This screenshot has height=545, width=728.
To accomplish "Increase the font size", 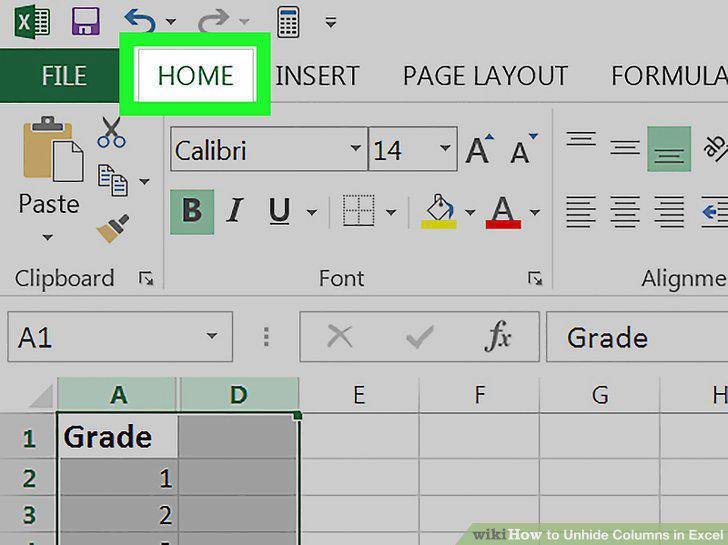I will [x=480, y=149].
